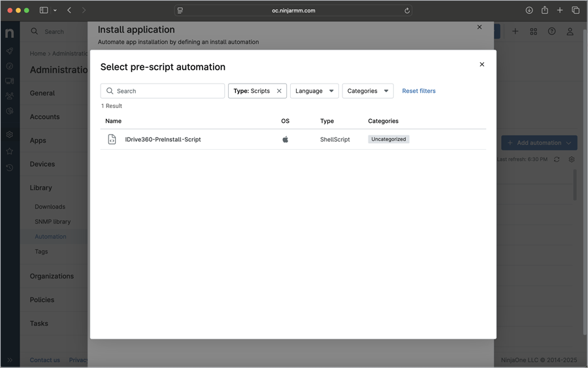Expand the Language filter dropdown
The height and width of the screenshot is (368, 588).
pos(314,91)
